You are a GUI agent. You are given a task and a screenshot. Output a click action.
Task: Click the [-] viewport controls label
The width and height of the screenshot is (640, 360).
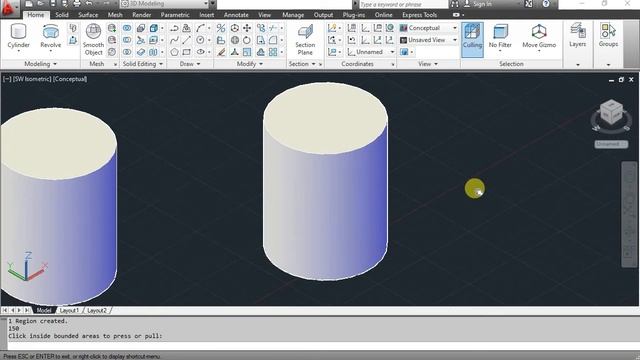pos(7,79)
